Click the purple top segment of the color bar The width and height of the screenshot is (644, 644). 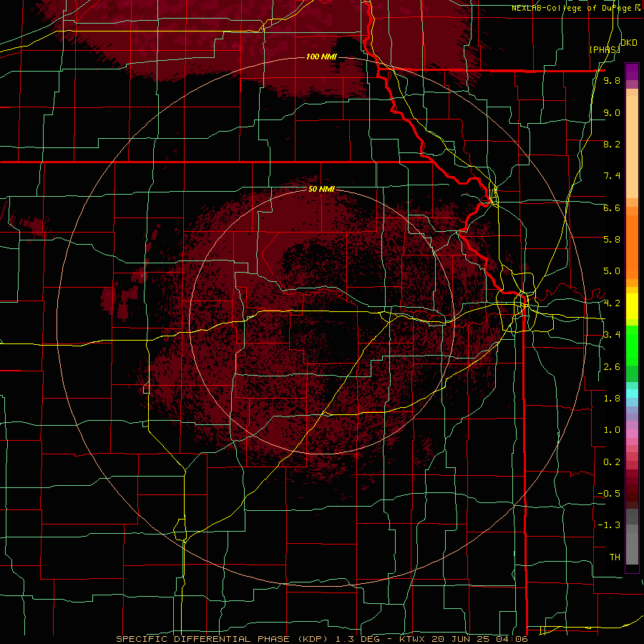pyautogui.click(x=632, y=72)
